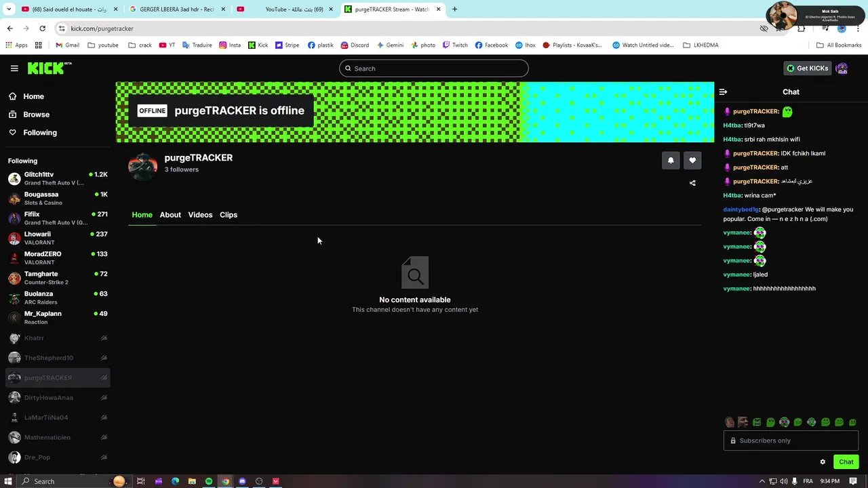This screenshot has width=868, height=488.
Task: Open offline channel Mathematicien
Action: (x=58, y=437)
